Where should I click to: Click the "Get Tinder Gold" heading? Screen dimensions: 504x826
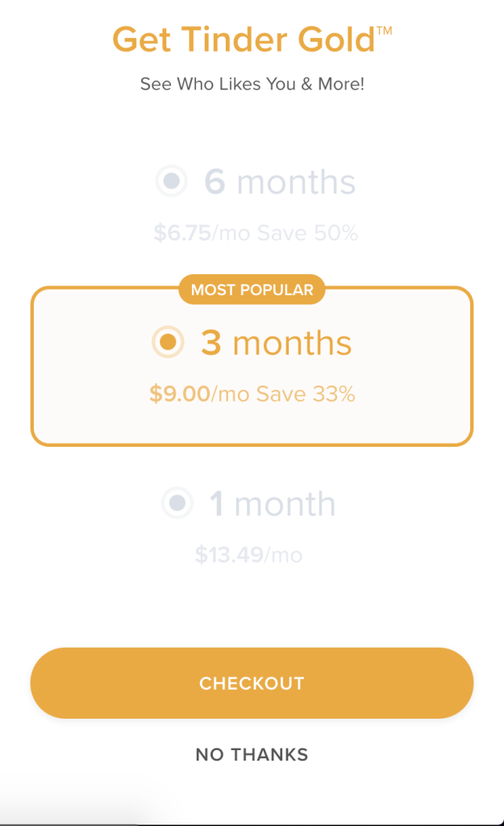(x=244, y=40)
